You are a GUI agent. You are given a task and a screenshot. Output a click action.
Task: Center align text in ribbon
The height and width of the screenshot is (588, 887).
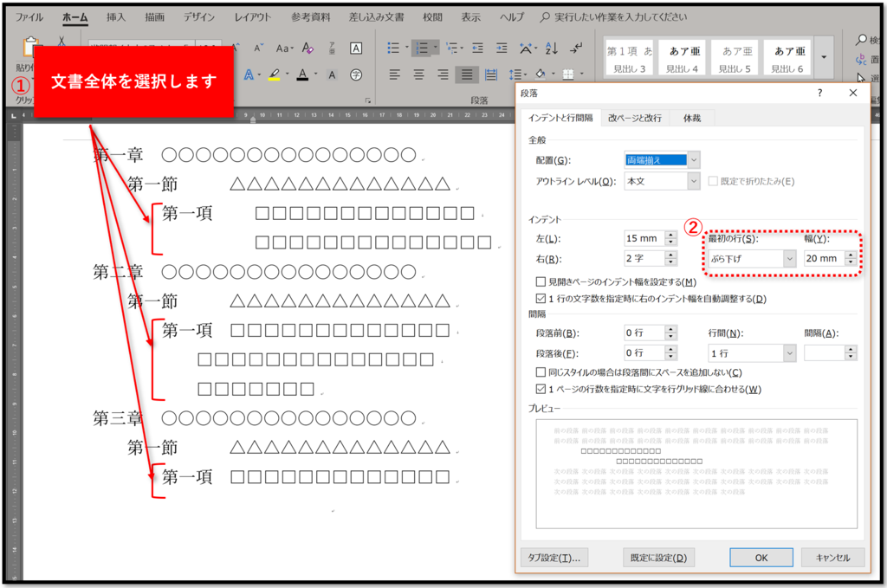pyautogui.click(x=418, y=74)
